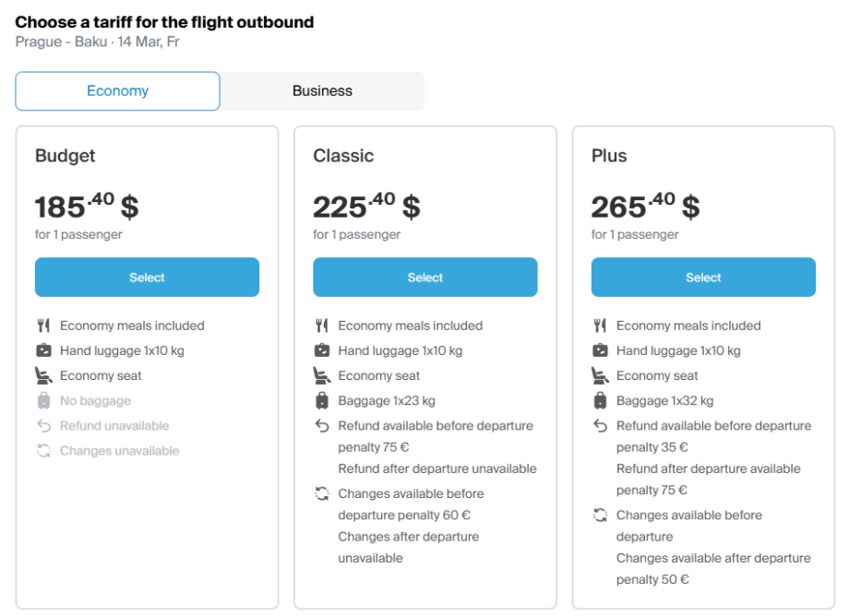849x616 pixels.
Task: Select the Plus tariff
Action: 703,278
